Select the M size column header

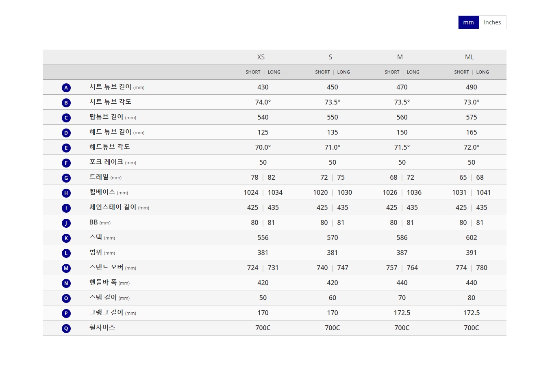tap(400, 57)
